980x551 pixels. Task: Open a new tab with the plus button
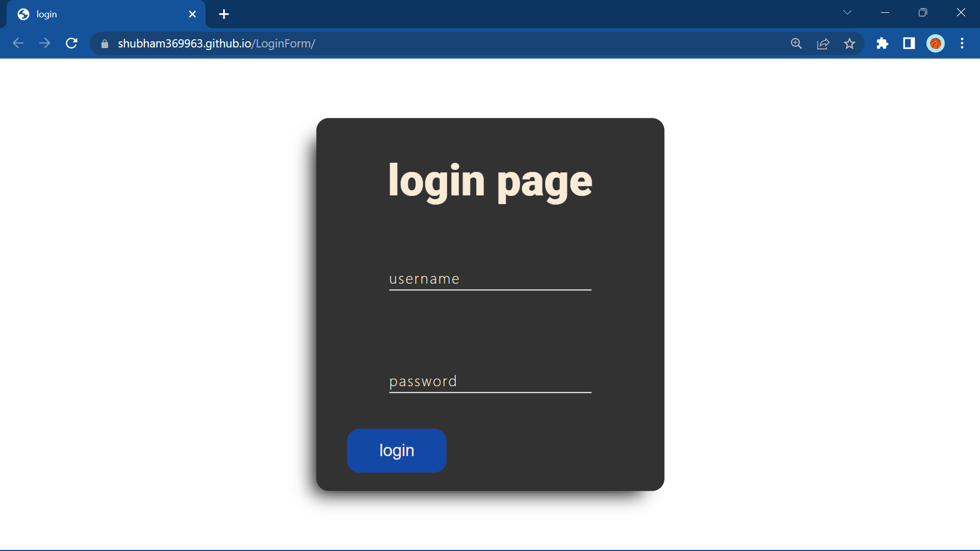point(224,14)
